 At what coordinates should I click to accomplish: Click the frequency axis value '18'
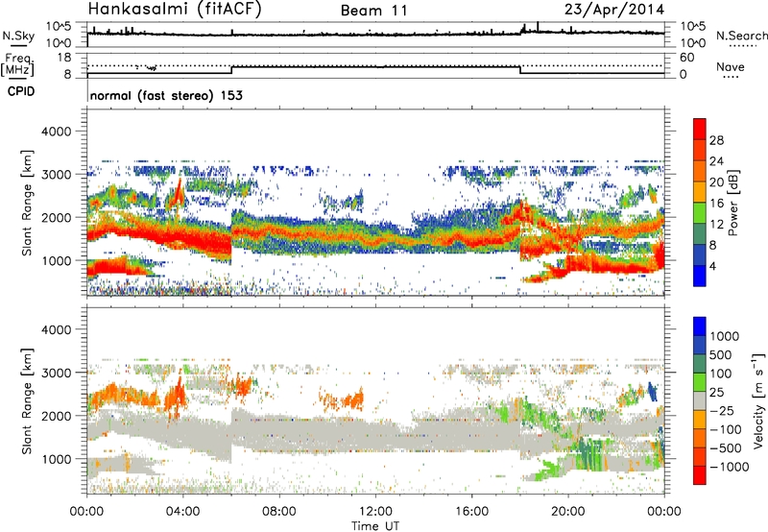point(64,58)
